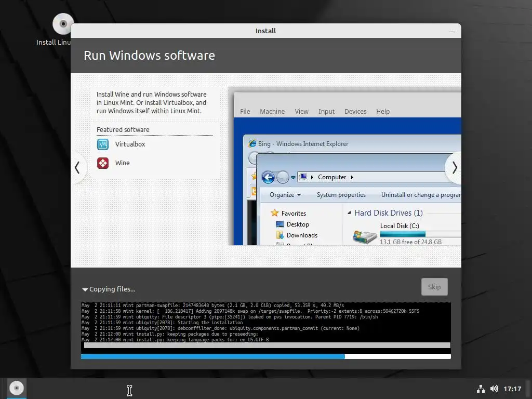Click the Wine icon in Featured software
This screenshot has width=532, height=399.
[x=103, y=163]
